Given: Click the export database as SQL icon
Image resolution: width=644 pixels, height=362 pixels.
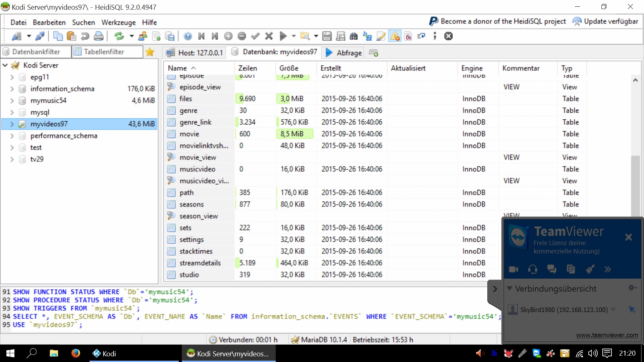Looking at the screenshot, I should 170,36.
